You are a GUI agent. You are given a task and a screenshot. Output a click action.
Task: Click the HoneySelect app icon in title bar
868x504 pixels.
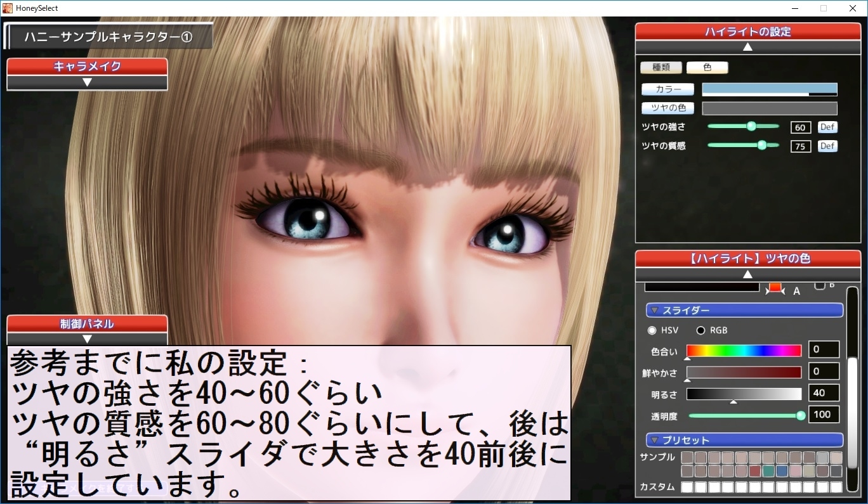[8, 8]
